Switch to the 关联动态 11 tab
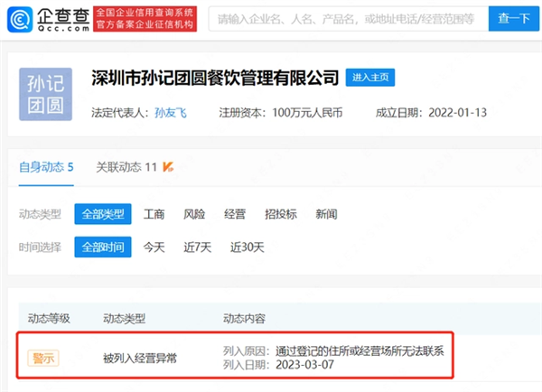 point(126,167)
